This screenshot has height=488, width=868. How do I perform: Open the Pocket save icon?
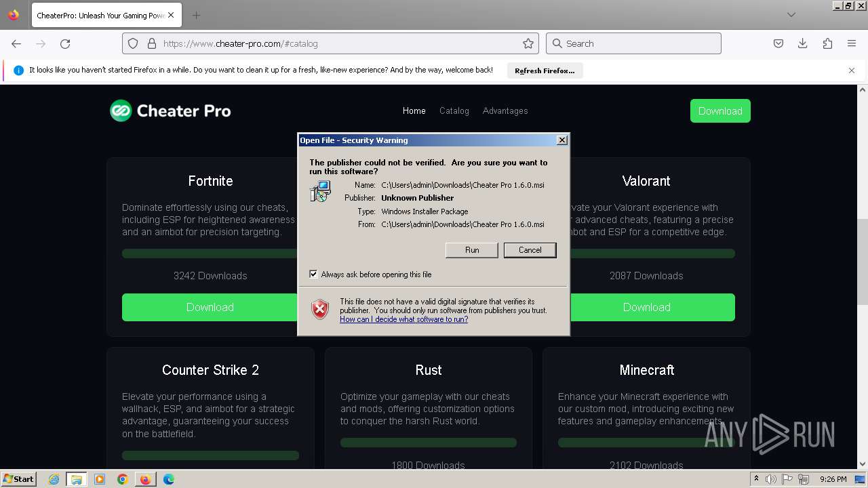[x=778, y=43]
